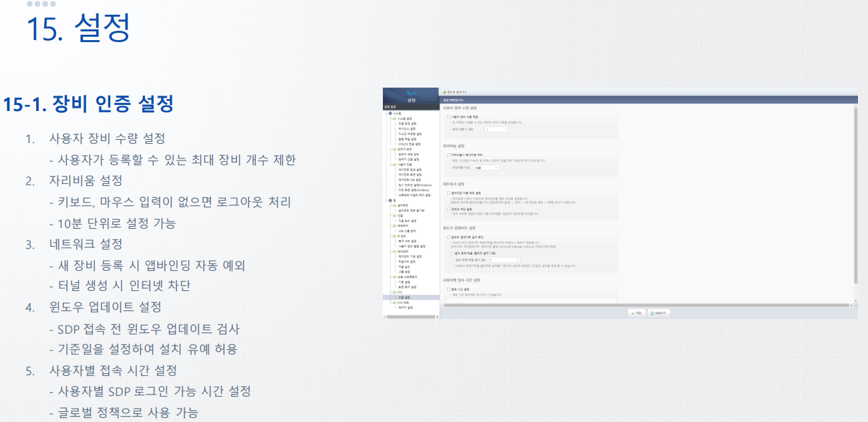The height and width of the screenshot is (422, 868).
Task: Open 관리자 계정 관리 in the tree
Action: pyautogui.click(x=407, y=154)
